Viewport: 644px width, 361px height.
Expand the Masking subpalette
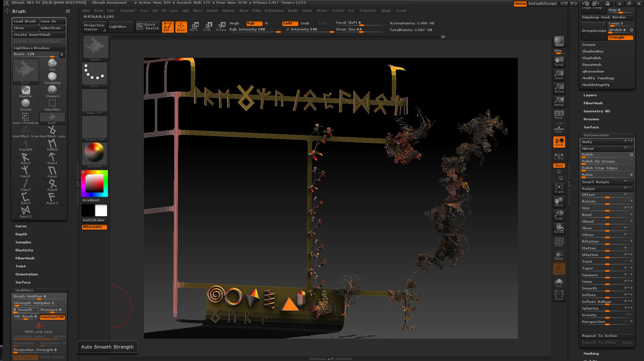(x=591, y=354)
